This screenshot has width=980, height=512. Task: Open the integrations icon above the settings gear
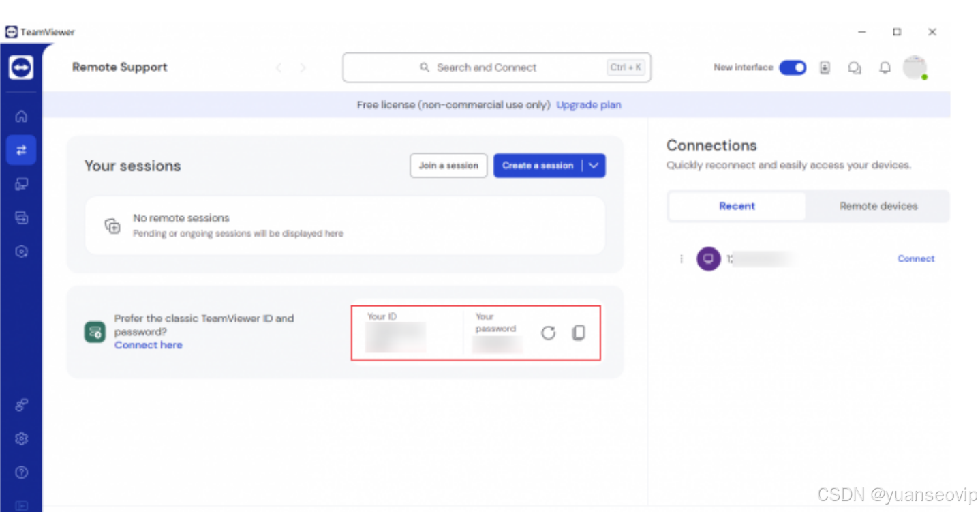click(21, 405)
